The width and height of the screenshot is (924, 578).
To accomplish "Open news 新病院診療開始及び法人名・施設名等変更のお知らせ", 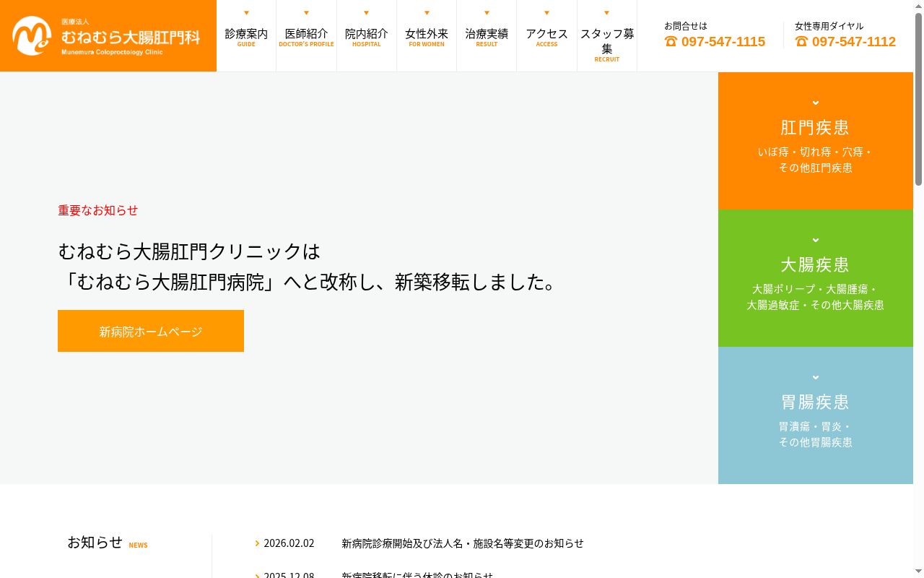I will coord(463,543).
